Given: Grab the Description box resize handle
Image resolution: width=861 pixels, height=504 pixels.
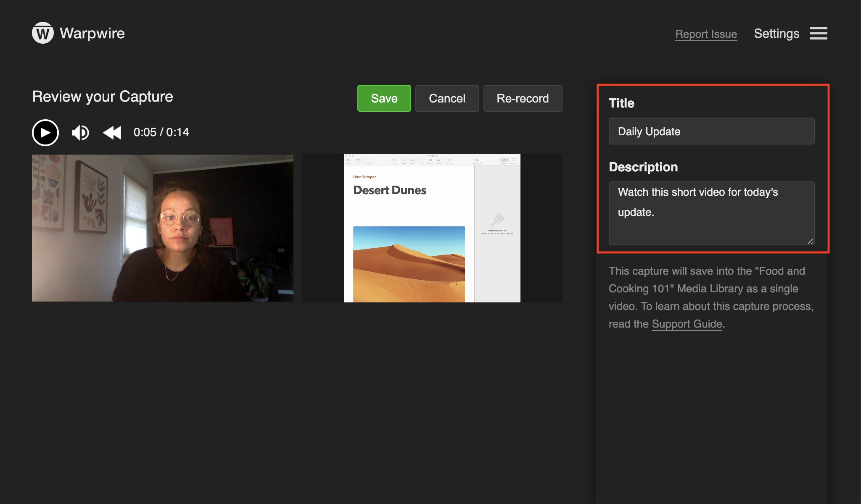Looking at the screenshot, I should tap(810, 241).
